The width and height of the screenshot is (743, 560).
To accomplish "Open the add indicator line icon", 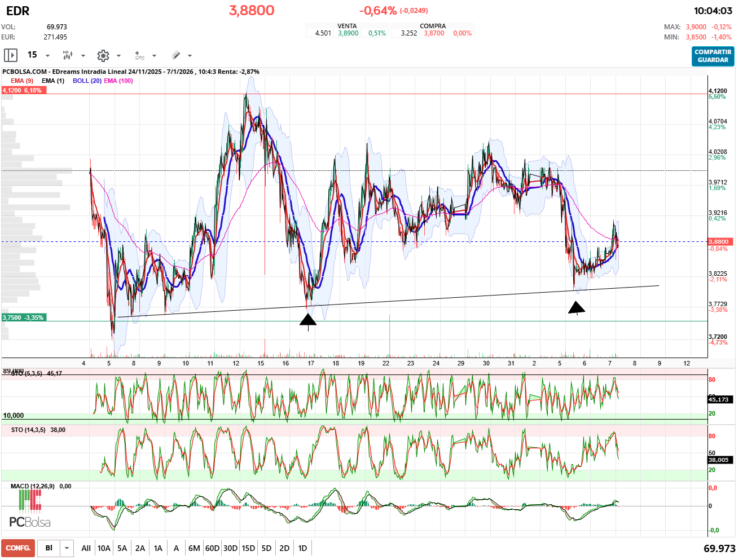I will click(x=139, y=55).
